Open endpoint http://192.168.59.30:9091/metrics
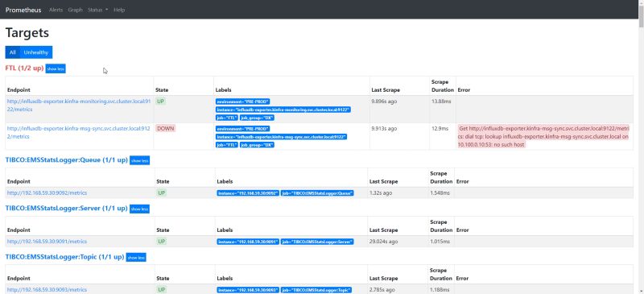 [x=47, y=242]
